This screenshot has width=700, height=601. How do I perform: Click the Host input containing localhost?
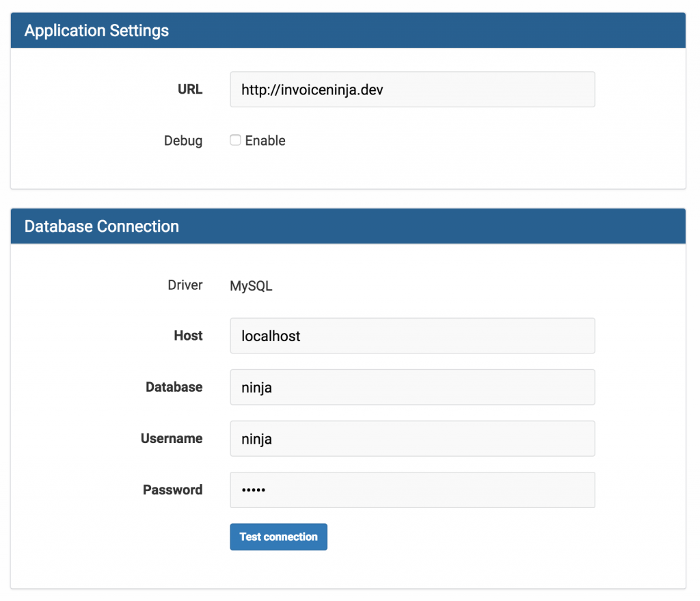coord(410,336)
